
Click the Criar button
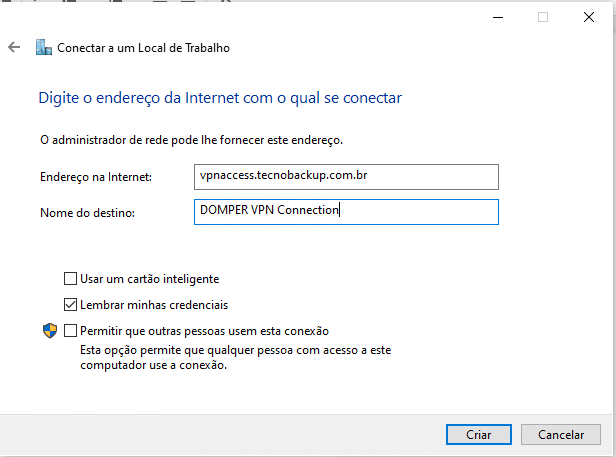coord(478,435)
